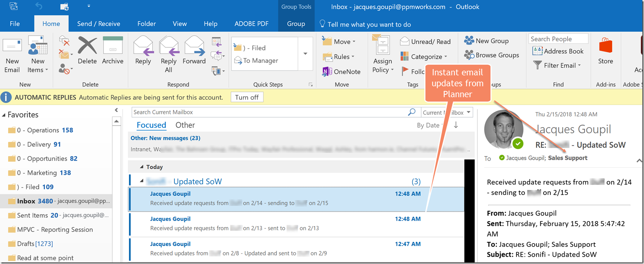The image size is (644, 264).
Task: Send message to OneNote
Action: pyautogui.click(x=342, y=72)
